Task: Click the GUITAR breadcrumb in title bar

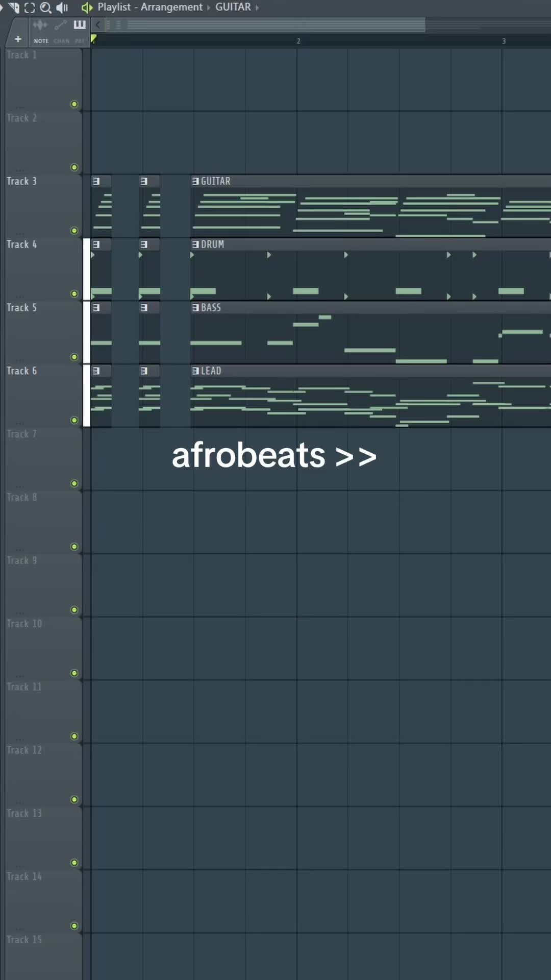Action: 233,7
